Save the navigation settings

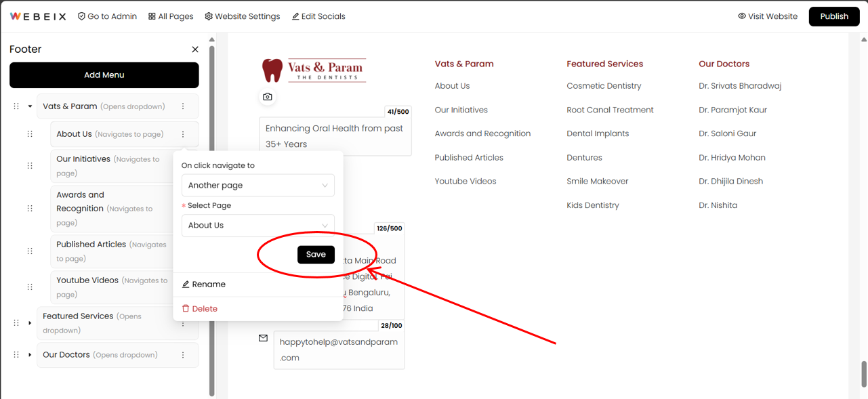316,255
